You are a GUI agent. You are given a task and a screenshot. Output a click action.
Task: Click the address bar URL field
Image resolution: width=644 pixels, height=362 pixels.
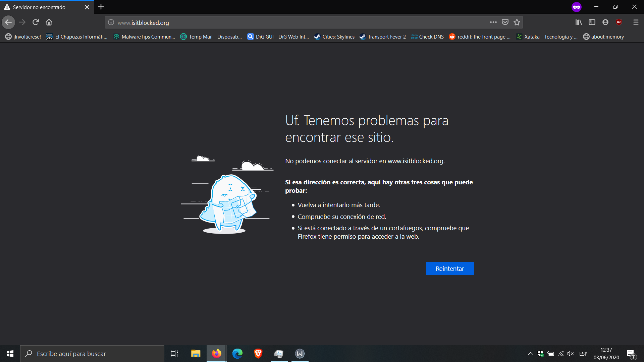coord(295,23)
